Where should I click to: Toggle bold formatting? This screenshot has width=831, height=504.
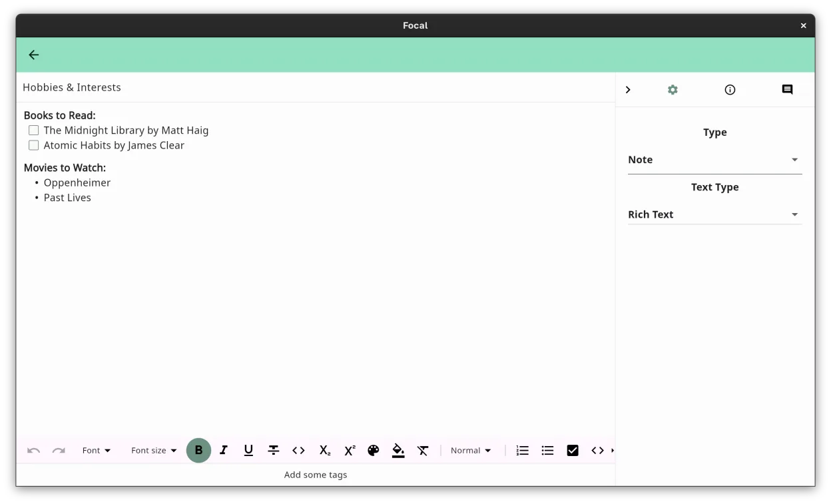point(198,451)
